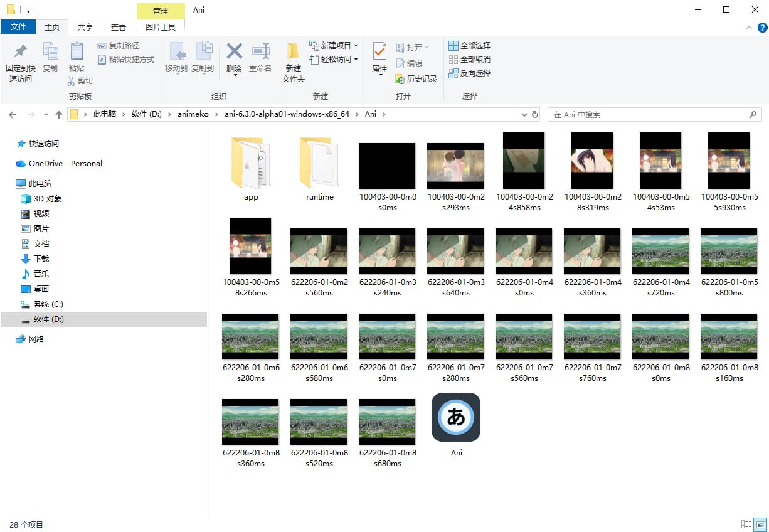Viewport: 769px width, 532px height.
Task: Open address bar history dropdown
Action: [524, 115]
